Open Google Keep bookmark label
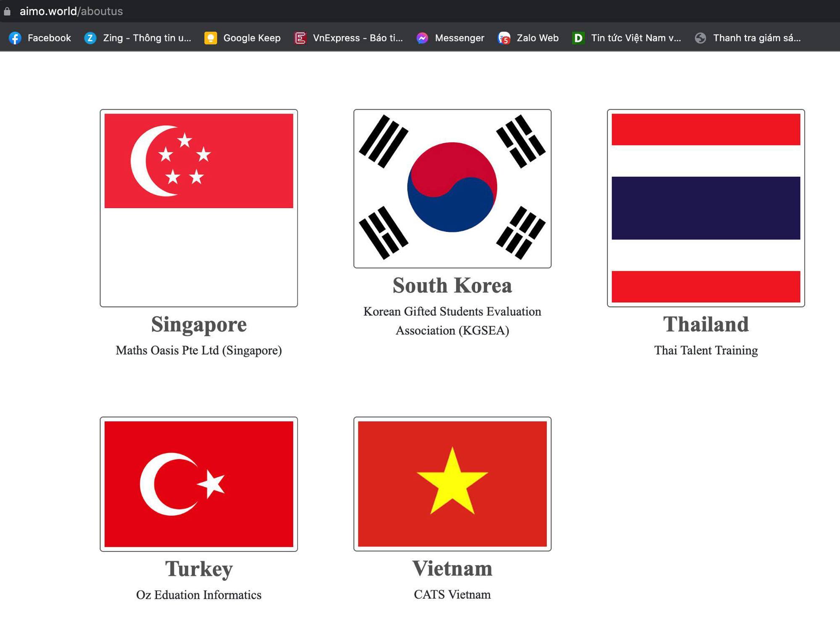 coord(252,38)
